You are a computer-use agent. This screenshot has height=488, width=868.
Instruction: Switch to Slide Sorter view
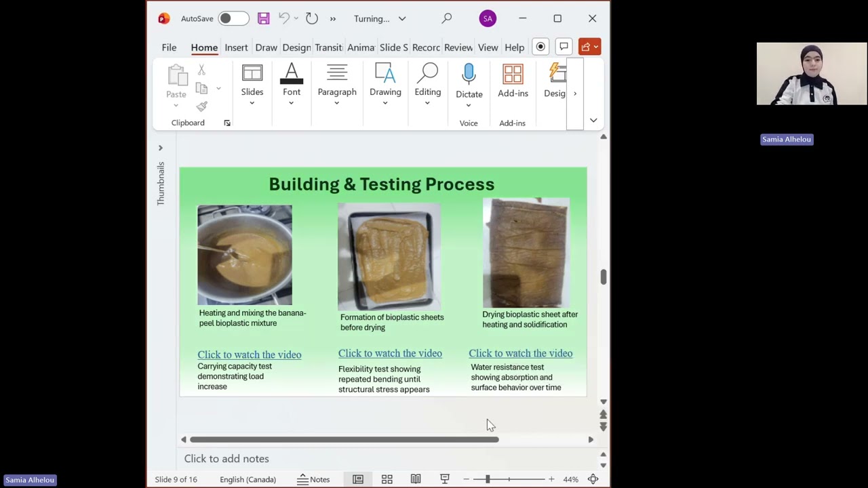click(x=387, y=479)
